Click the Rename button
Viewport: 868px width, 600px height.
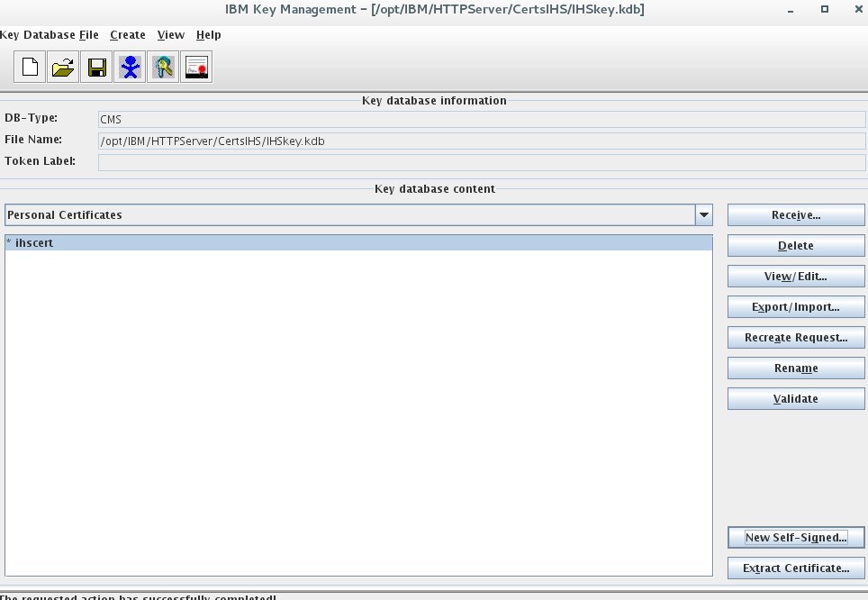(x=796, y=368)
